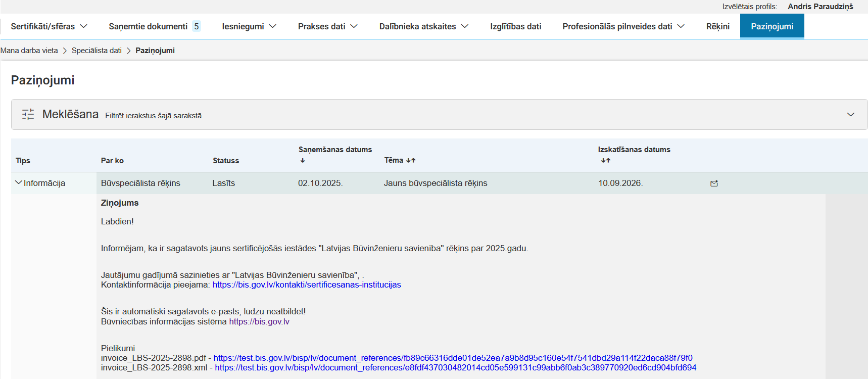This screenshot has width=868, height=379.
Task: Sort by Saņemšanas datums arrow icon
Action: 303,161
